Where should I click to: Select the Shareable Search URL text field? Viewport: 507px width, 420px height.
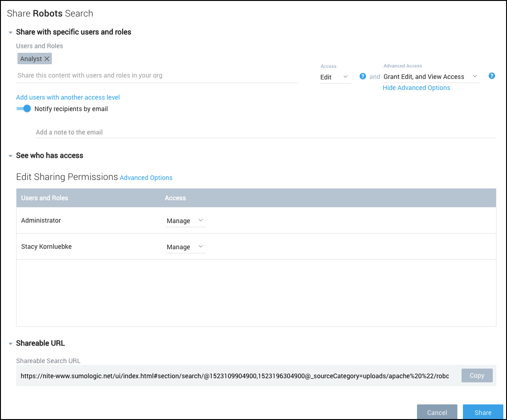tap(234, 376)
